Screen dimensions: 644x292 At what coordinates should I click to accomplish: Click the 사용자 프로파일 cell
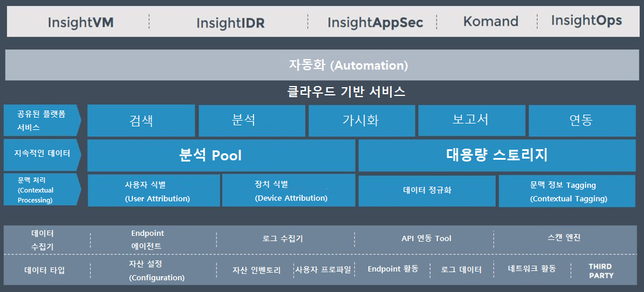coord(323,270)
